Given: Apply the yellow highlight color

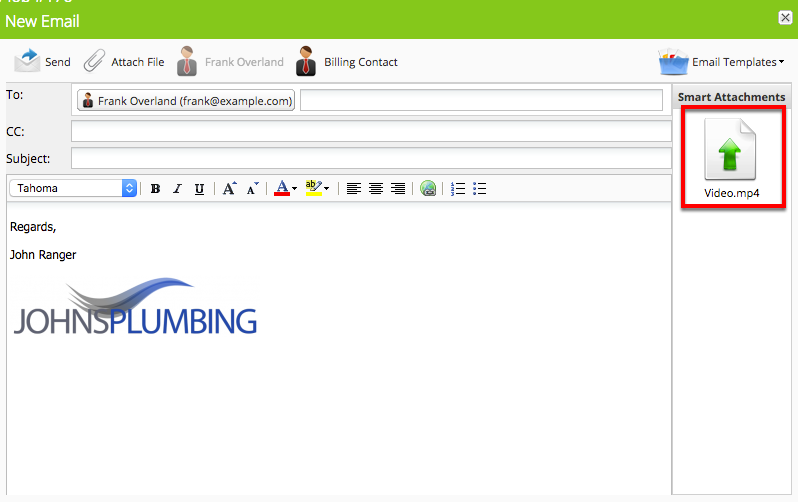Looking at the screenshot, I should [x=313, y=188].
